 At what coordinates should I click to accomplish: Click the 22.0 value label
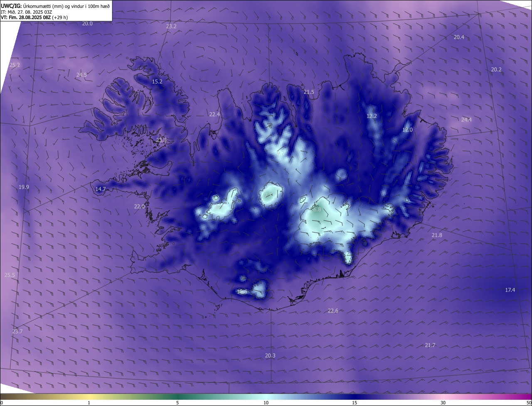point(139,206)
